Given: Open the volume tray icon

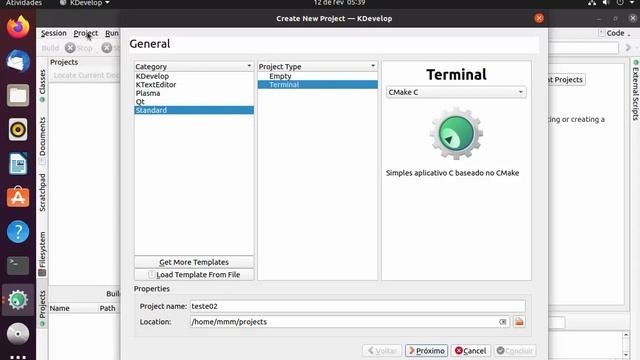Looking at the screenshot, I should 606,3.
